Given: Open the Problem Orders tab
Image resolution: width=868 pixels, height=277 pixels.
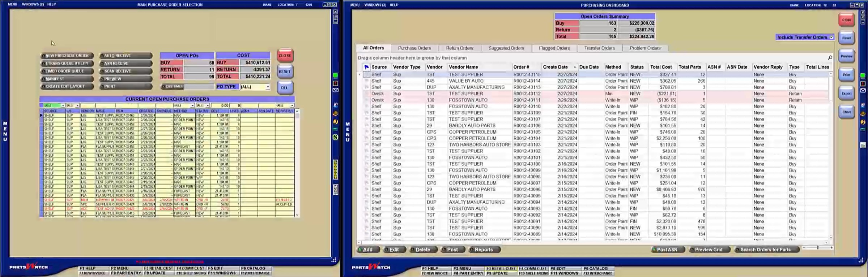Looking at the screenshot, I should (645, 48).
